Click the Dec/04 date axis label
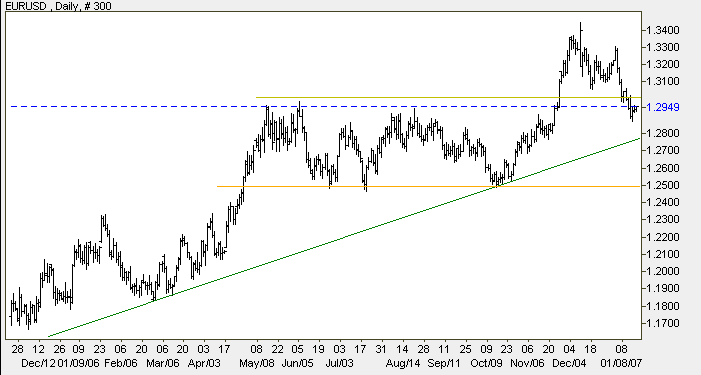This screenshot has height=375, width=701. tap(569, 362)
